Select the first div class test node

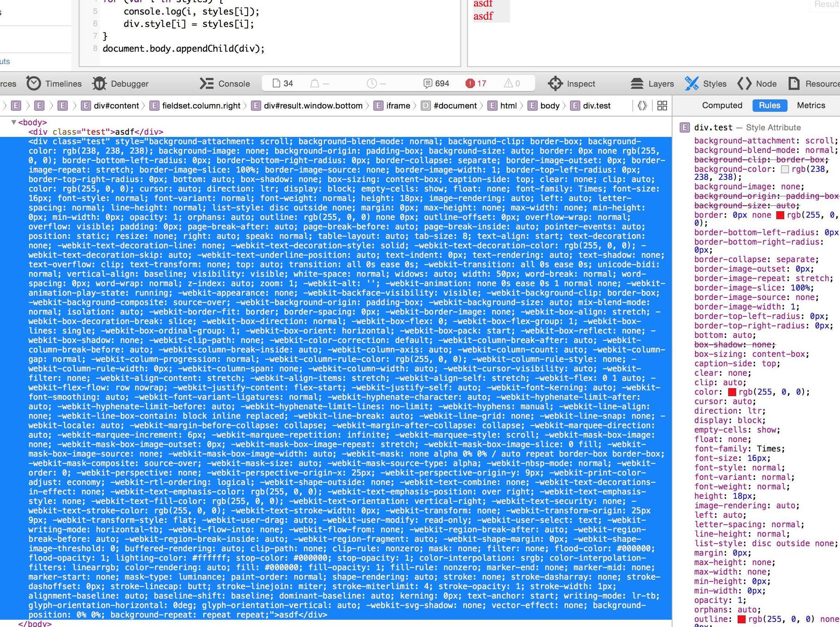[96, 132]
